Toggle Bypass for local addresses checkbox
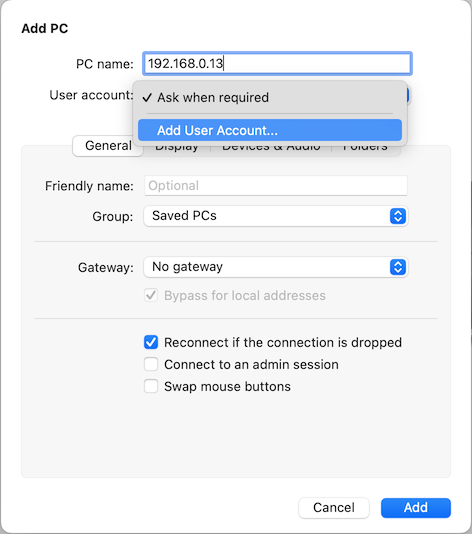 [151, 295]
